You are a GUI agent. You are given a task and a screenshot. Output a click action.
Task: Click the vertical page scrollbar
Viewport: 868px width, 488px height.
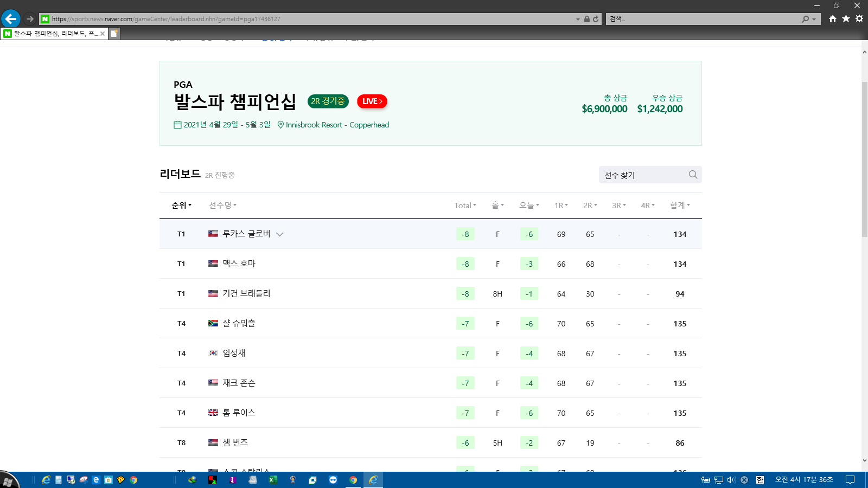click(x=865, y=159)
